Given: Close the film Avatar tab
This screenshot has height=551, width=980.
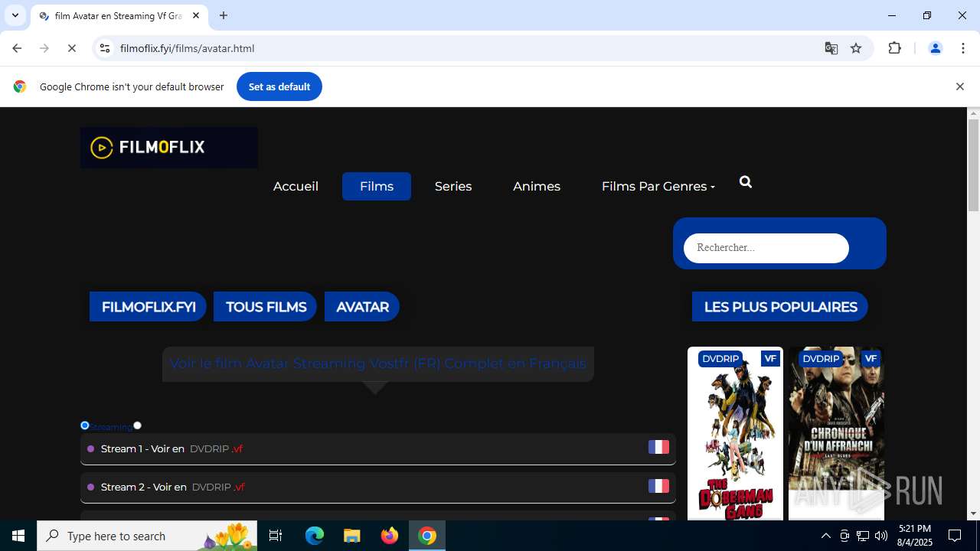Looking at the screenshot, I should 196,15.
